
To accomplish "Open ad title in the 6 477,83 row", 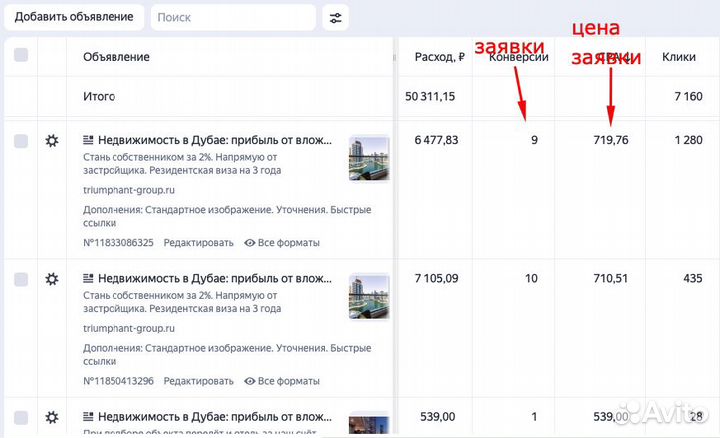I will 215,140.
